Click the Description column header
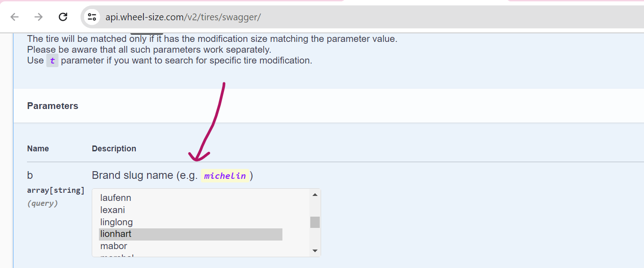This screenshot has height=268, width=644. click(x=114, y=149)
